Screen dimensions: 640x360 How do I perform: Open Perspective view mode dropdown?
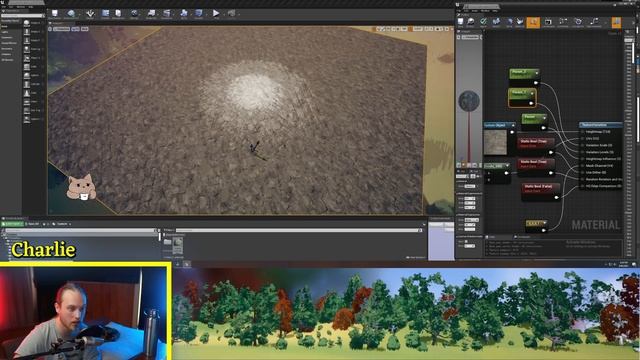62,29
